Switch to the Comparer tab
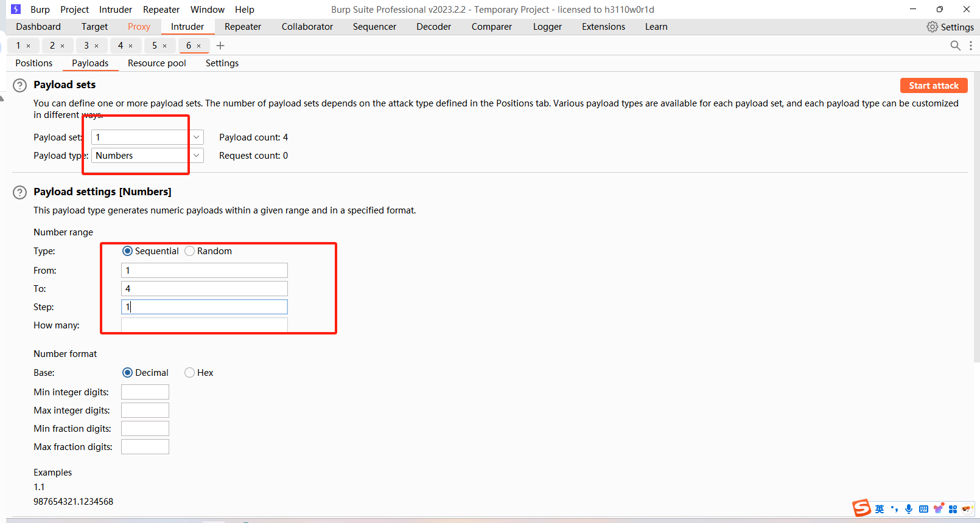Image resolution: width=980 pixels, height=523 pixels. coord(492,27)
